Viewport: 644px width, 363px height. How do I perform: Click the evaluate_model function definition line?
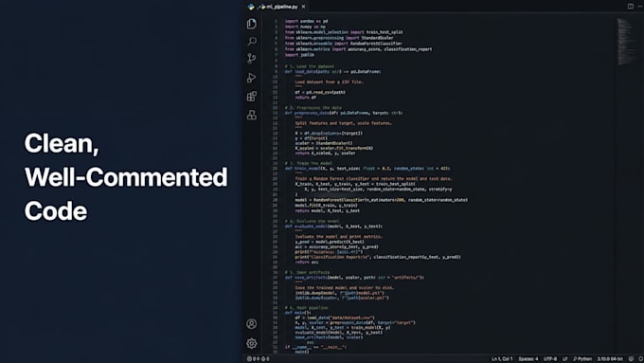(334, 227)
